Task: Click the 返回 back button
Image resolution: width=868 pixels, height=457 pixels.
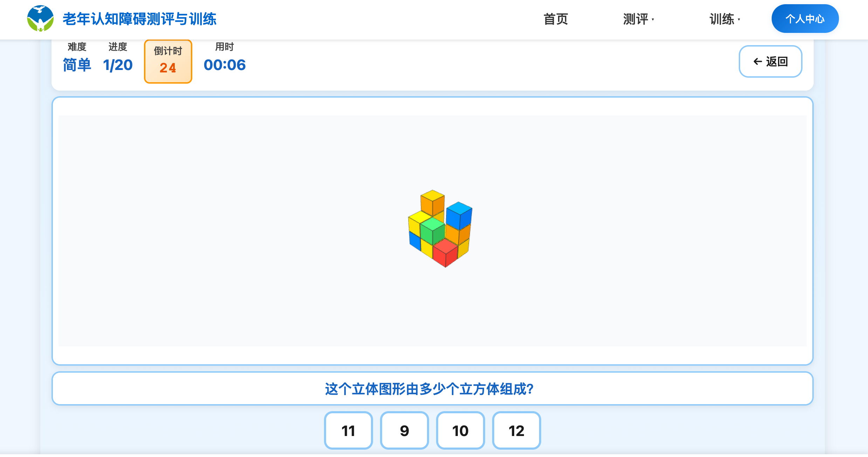Action: pyautogui.click(x=770, y=62)
